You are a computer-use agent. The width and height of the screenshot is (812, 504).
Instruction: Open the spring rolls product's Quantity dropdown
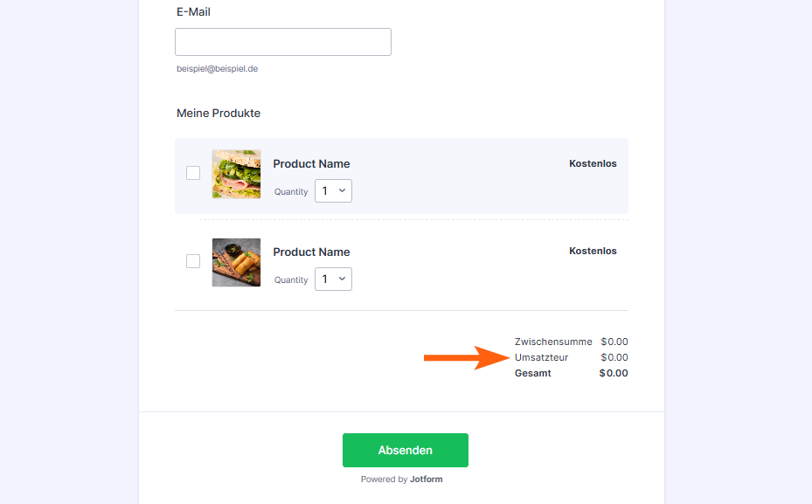pyautogui.click(x=333, y=280)
